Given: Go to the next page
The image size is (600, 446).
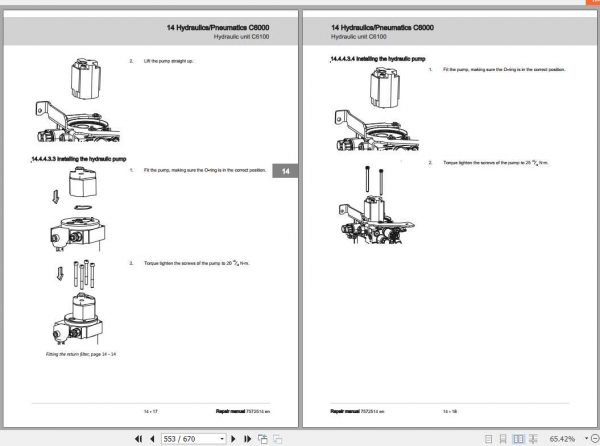Looking at the screenshot, I should (x=233, y=439).
